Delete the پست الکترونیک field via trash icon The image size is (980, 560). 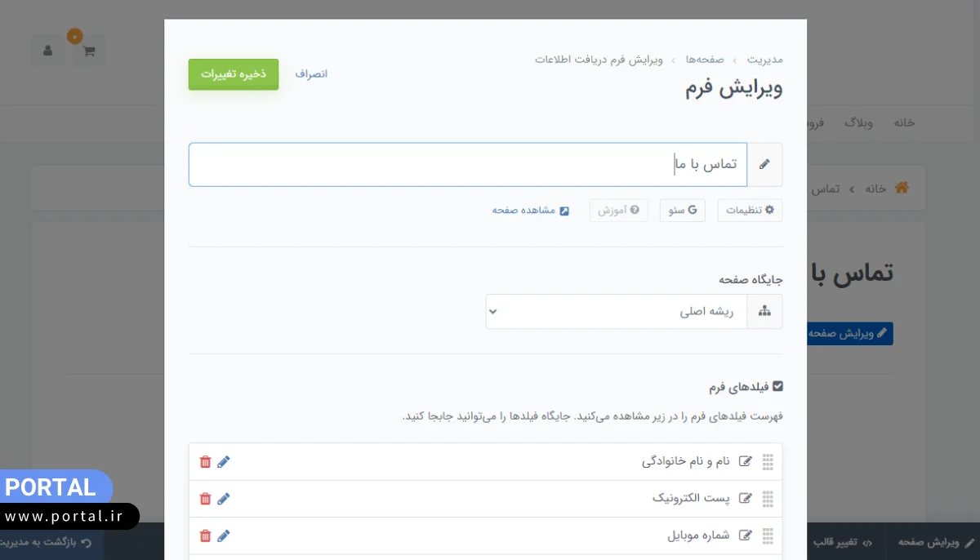[206, 498]
